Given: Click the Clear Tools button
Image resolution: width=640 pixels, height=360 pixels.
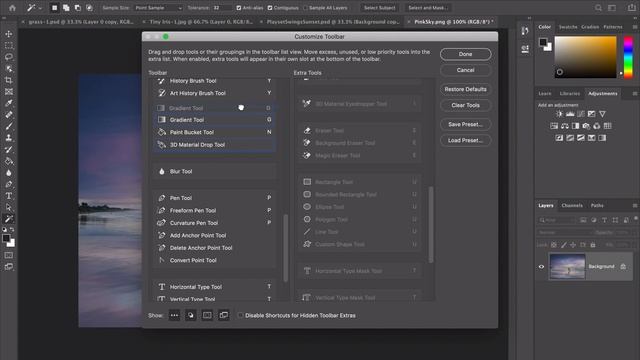Looking at the screenshot, I should 465,105.
